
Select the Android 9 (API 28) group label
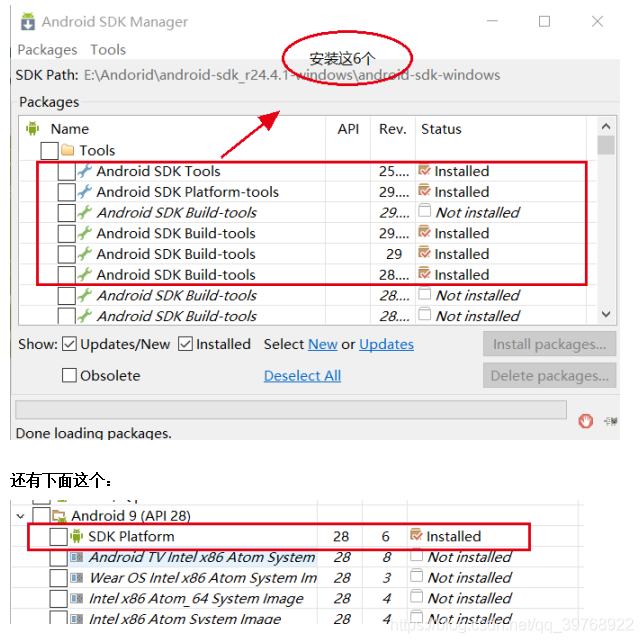pyautogui.click(x=131, y=515)
